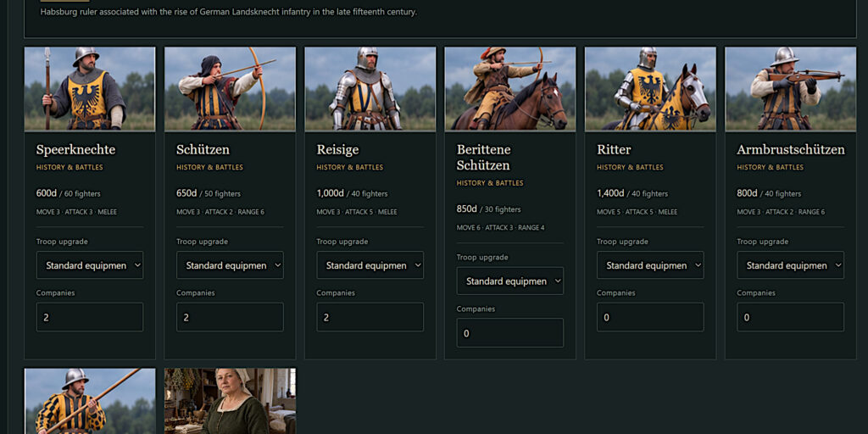The image size is (868, 434).
Task: Click the Speerknechte spearman portrait image
Action: 90,88
